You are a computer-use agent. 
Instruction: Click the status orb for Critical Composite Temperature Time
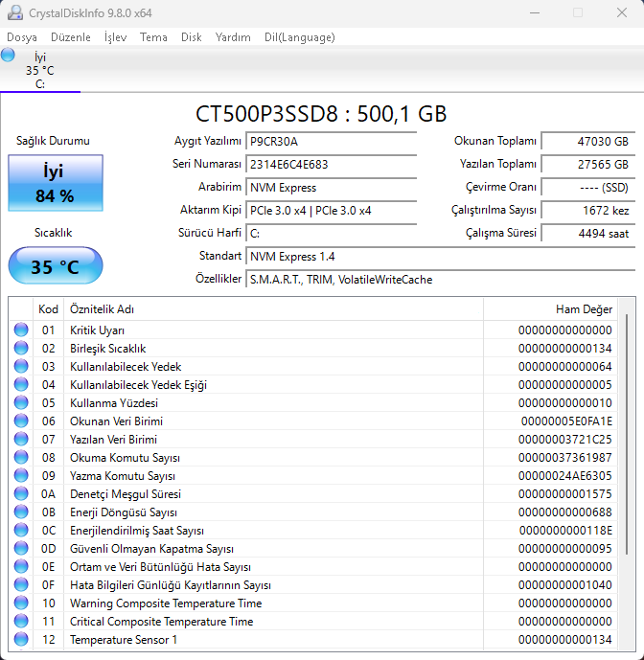pyautogui.click(x=21, y=621)
